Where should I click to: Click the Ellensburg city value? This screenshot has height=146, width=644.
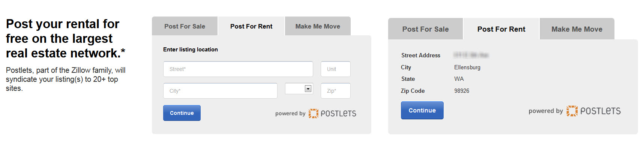tap(467, 67)
